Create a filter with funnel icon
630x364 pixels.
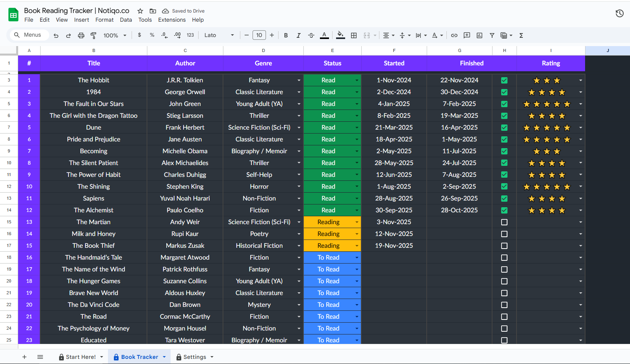pyautogui.click(x=492, y=35)
